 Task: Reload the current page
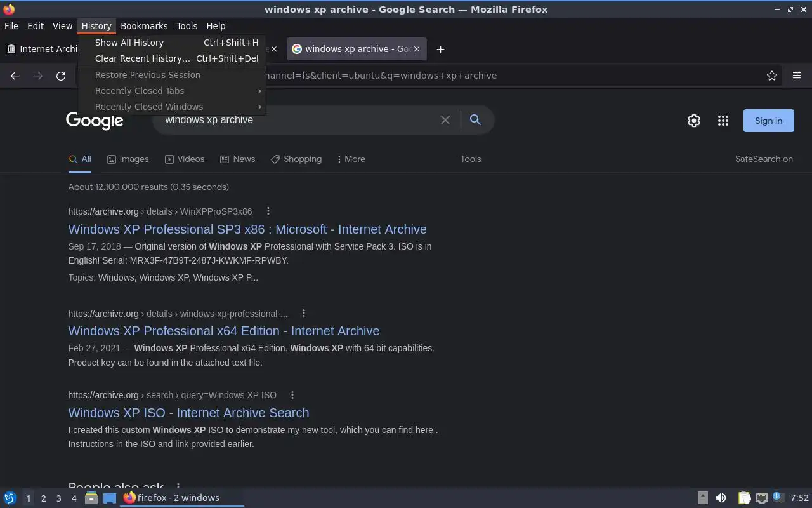61,76
